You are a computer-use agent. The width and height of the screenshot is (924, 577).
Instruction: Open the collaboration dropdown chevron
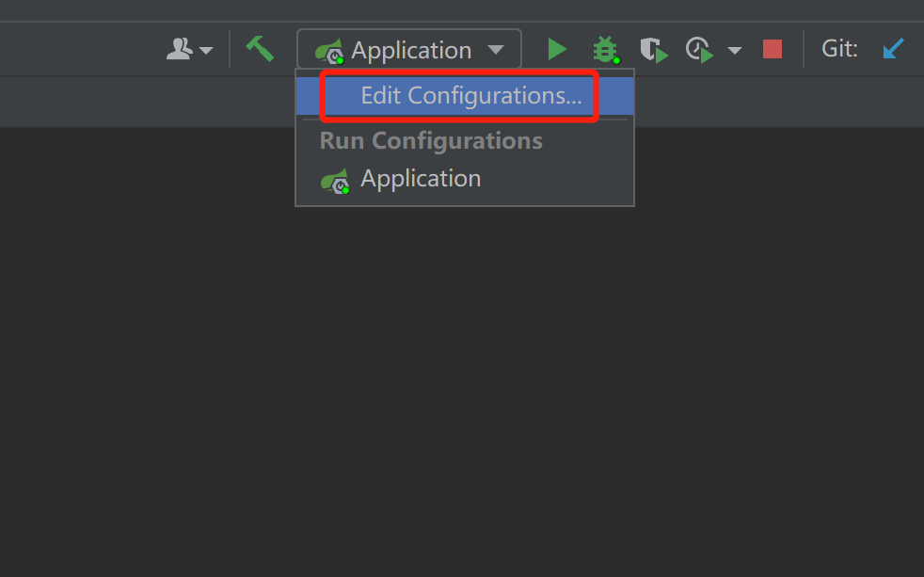pyautogui.click(x=206, y=49)
